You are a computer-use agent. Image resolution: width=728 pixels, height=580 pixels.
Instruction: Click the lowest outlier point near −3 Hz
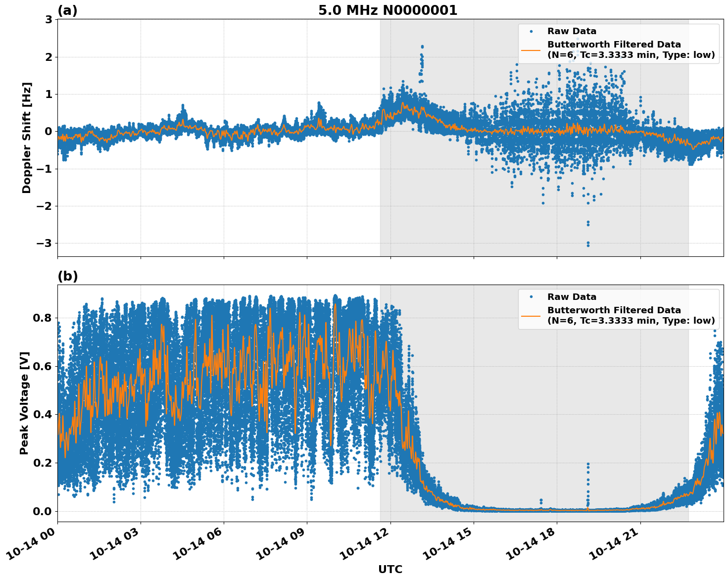[588, 245]
